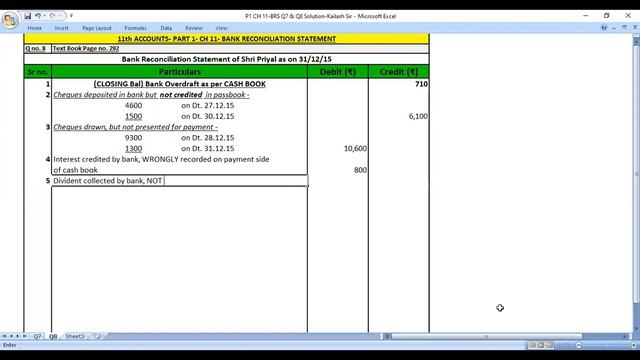Image resolution: width=640 pixels, height=360 pixels.
Task: Select the credit value 6,100 cell
Action: point(399,116)
